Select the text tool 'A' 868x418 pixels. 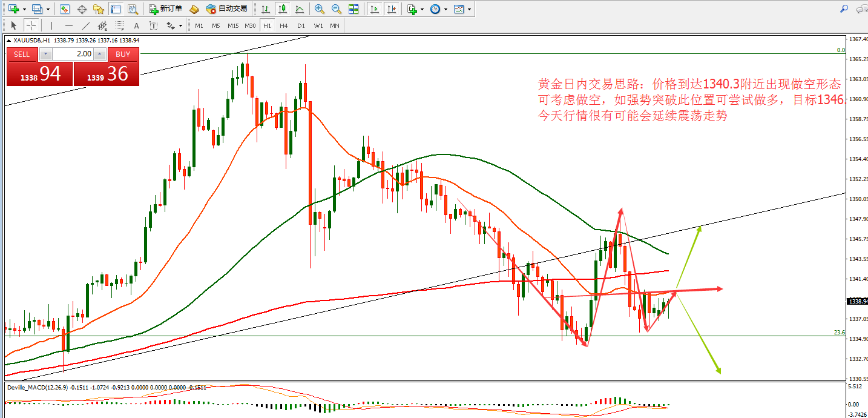pyautogui.click(x=136, y=25)
